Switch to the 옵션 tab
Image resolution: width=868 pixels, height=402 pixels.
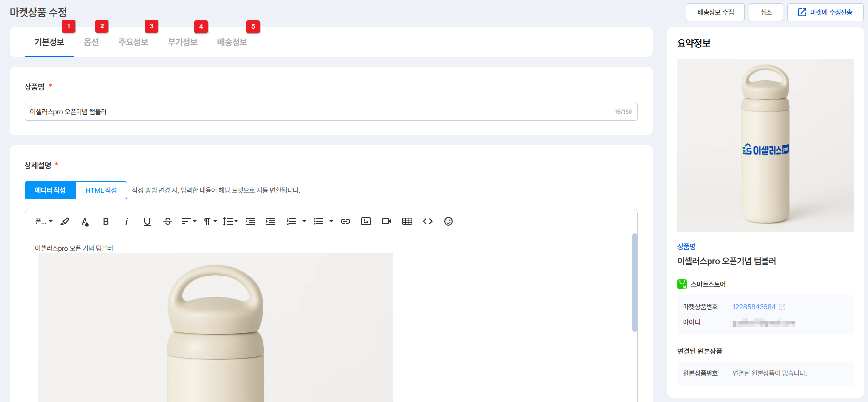91,42
